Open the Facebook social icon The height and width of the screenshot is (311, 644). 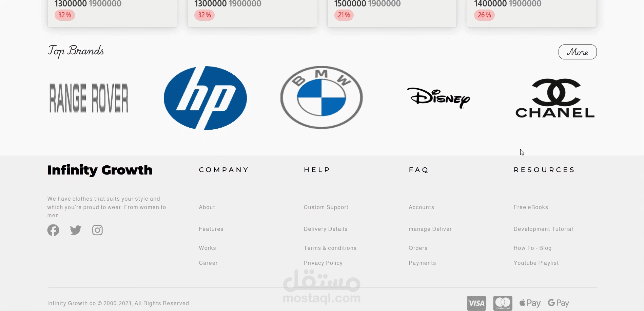(53, 230)
